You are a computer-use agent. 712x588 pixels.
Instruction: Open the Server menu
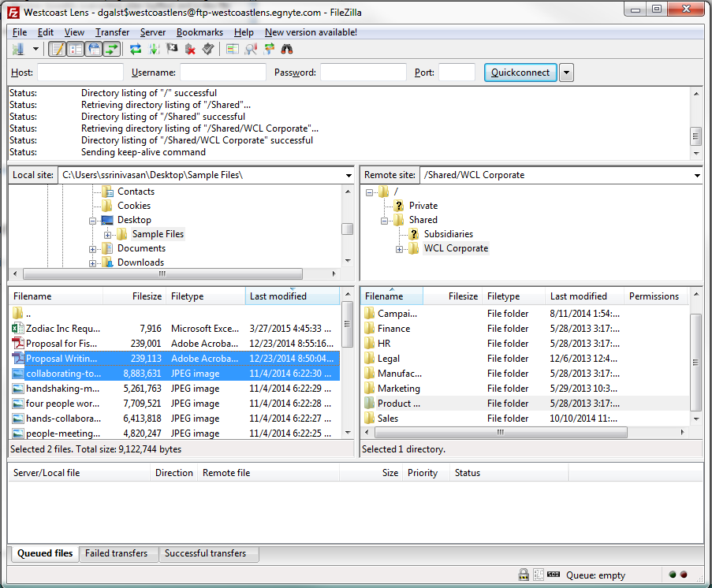tap(153, 32)
